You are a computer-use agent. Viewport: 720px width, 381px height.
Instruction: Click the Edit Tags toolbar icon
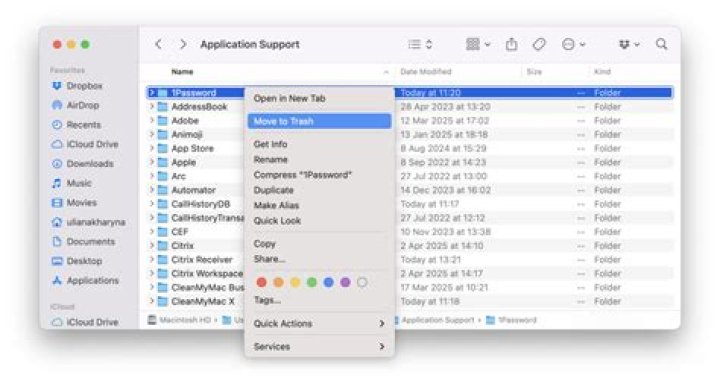[x=539, y=45]
